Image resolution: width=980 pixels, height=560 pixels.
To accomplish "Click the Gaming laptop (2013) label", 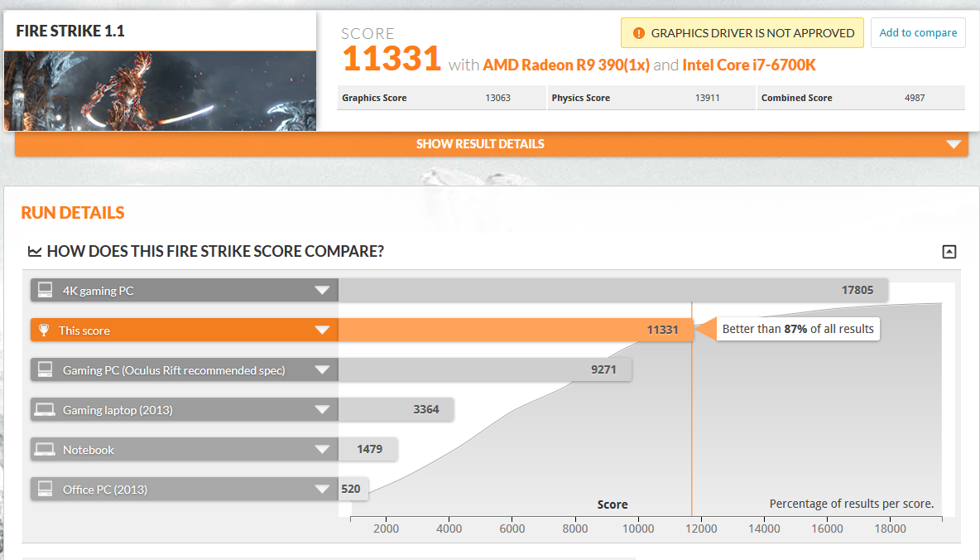I will click(x=118, y=410).
